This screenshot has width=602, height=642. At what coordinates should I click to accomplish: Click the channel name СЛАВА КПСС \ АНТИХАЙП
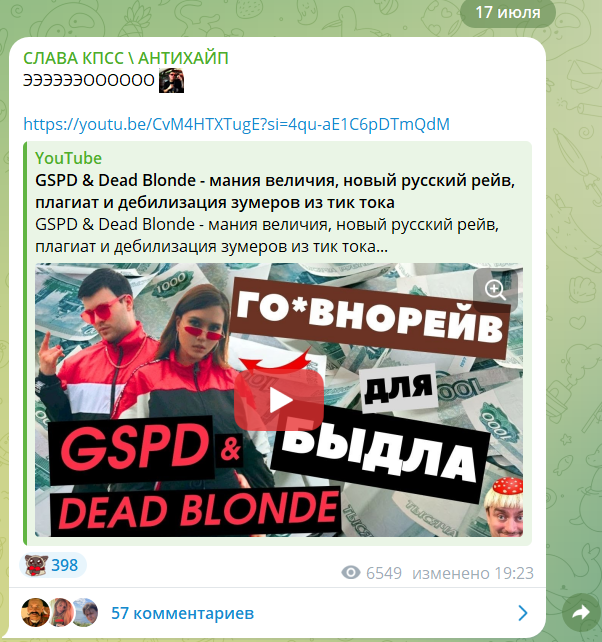126,58
